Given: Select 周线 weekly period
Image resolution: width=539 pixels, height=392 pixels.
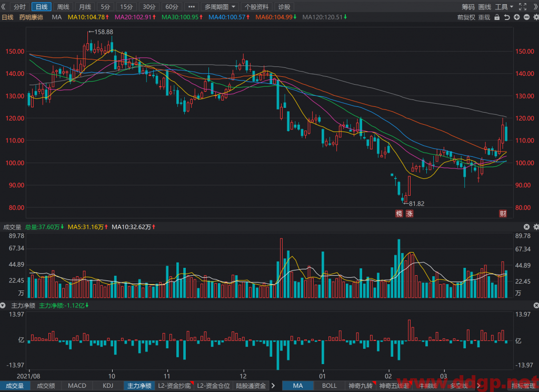Looking at the screenshot, I should (63, 6).
